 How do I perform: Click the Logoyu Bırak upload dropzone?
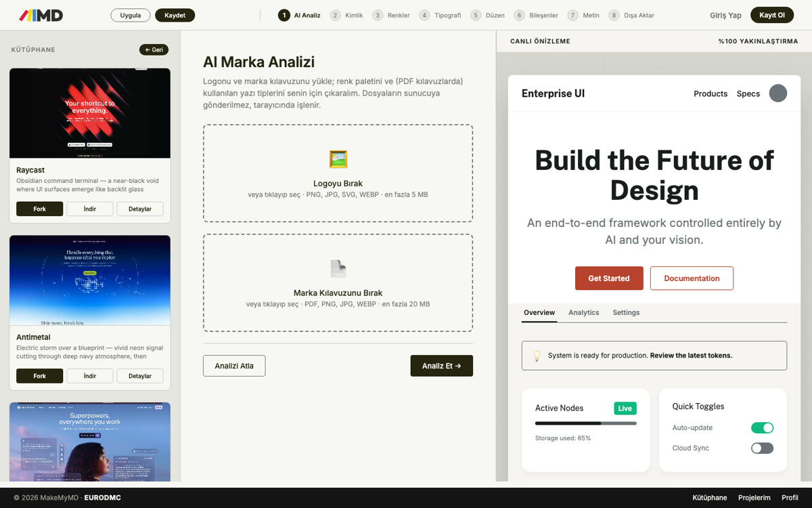pos(338,173)
